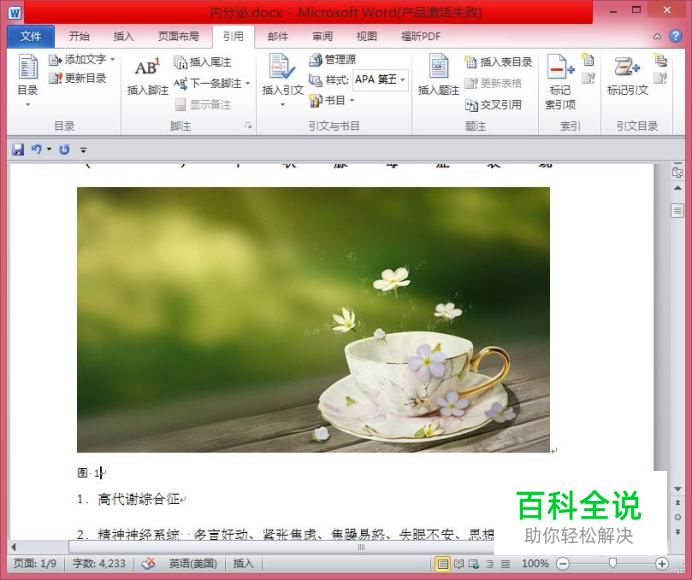Open Word help question mark
Image resolution: width=692 pixels, height=580 pixels.
675,36
